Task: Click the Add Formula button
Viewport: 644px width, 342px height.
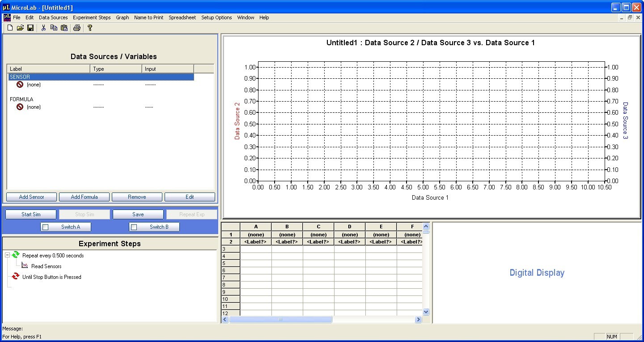Action: (x=85, y=197)
